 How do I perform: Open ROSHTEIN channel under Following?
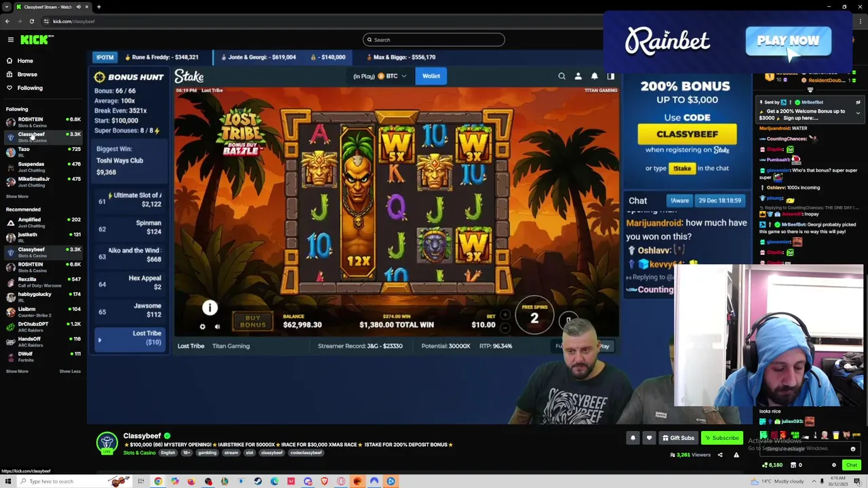click(43, 122)
